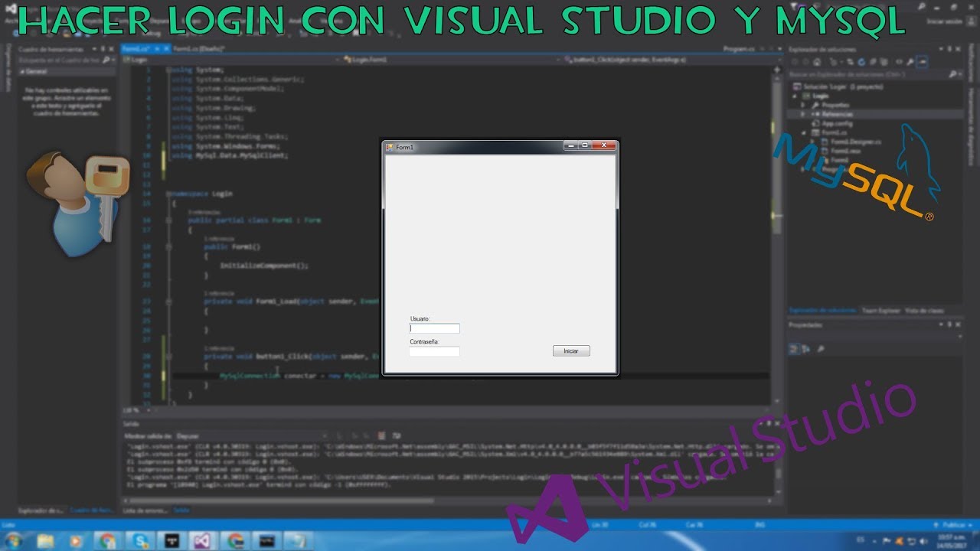
Task: Open the Propiedades object dropdown
Action: tap(876, 337)
